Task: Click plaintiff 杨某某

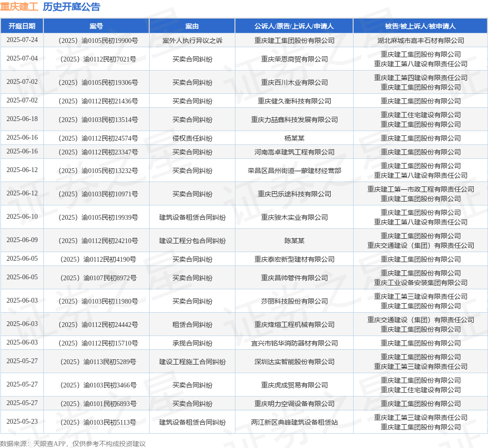Action: 295,138
